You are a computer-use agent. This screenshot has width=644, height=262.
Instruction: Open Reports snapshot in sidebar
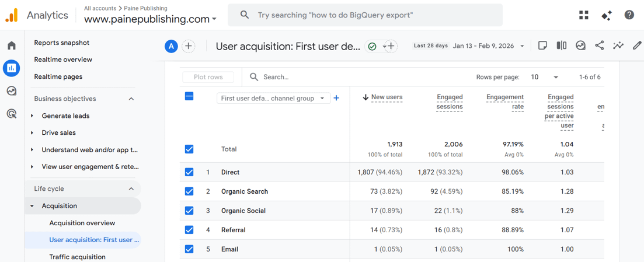pos(62,43)
